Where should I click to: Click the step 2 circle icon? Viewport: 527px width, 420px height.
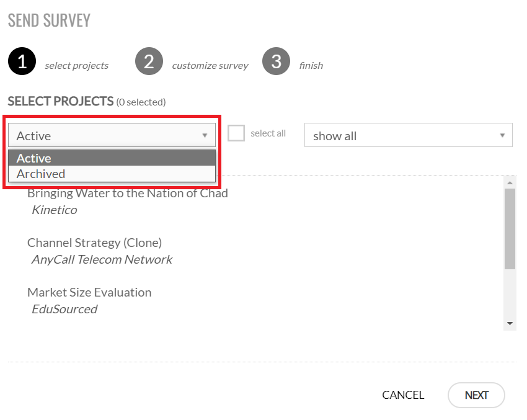149,61
